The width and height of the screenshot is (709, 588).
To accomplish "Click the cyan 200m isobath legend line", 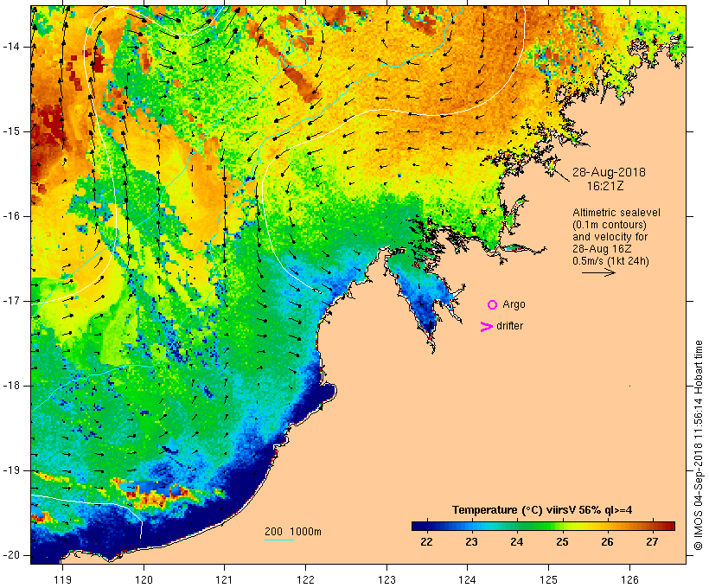I will 279,540.
